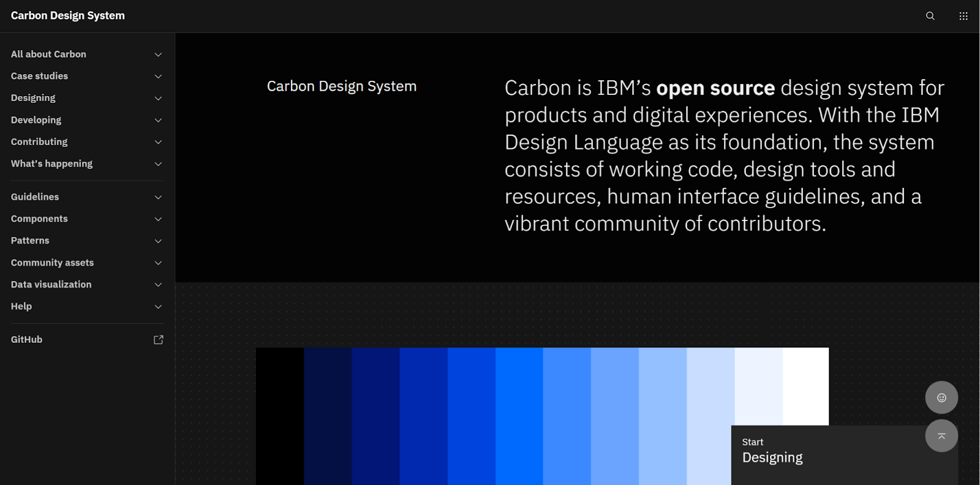Open the app switcher grid icon

(963, 16)
